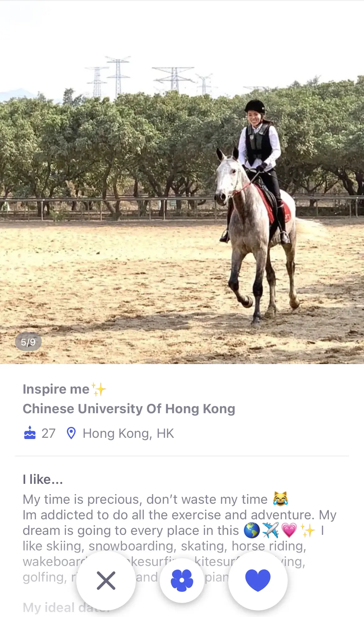Tap the airplane emoji in bio
The width and height of the screenshot is (364, 617).
(x=270, y=530)
